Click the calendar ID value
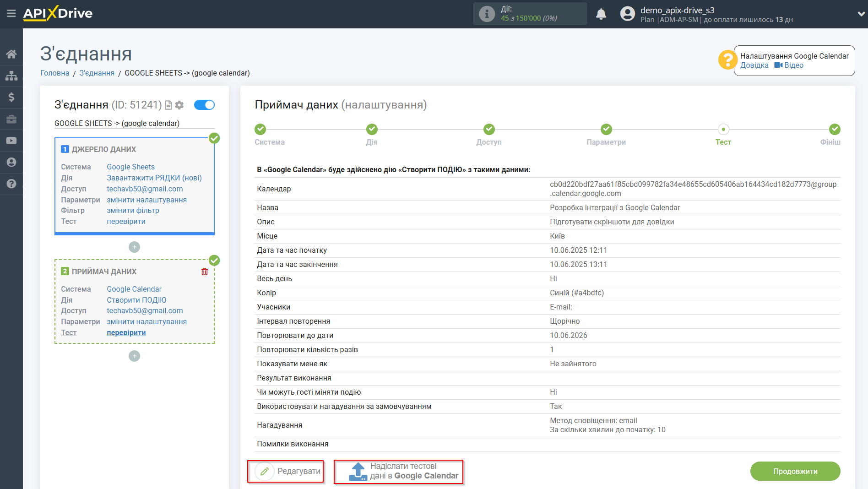868x489 pixels. coord(693,189)
